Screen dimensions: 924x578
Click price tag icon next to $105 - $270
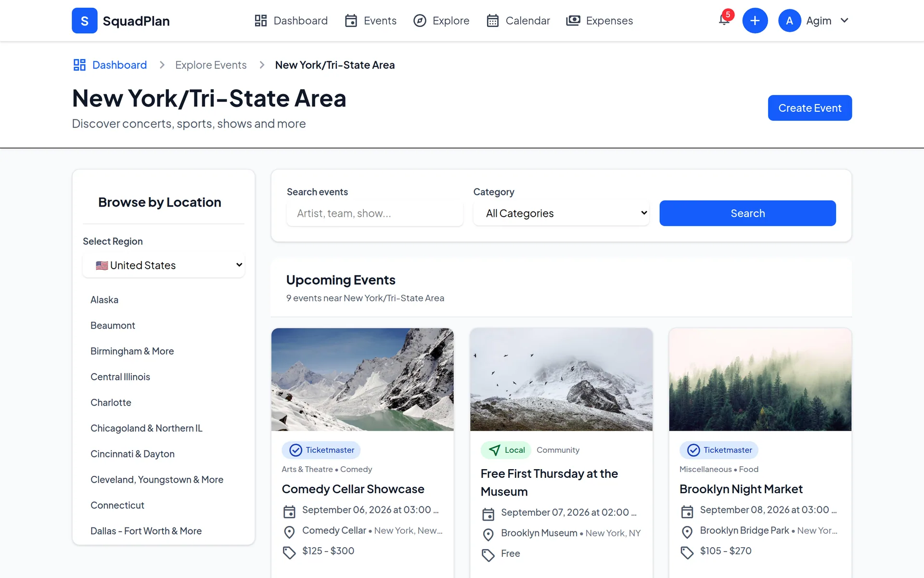[687, 552]
